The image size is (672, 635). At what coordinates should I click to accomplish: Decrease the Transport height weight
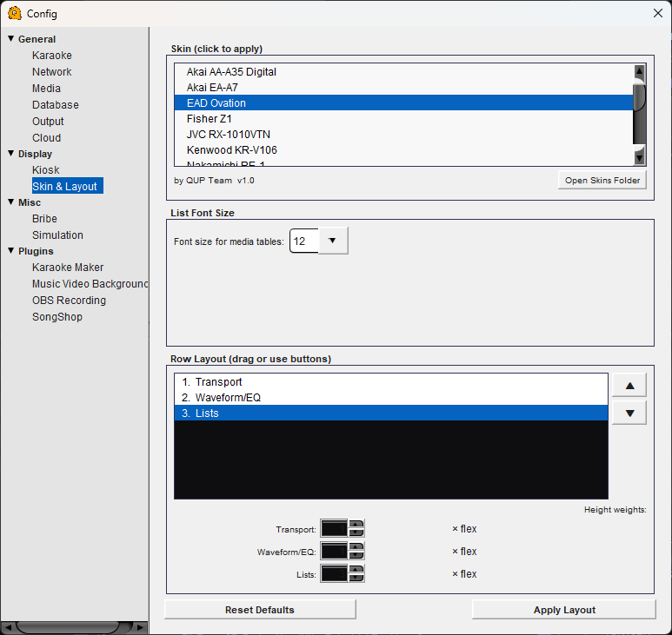(356, 532)
